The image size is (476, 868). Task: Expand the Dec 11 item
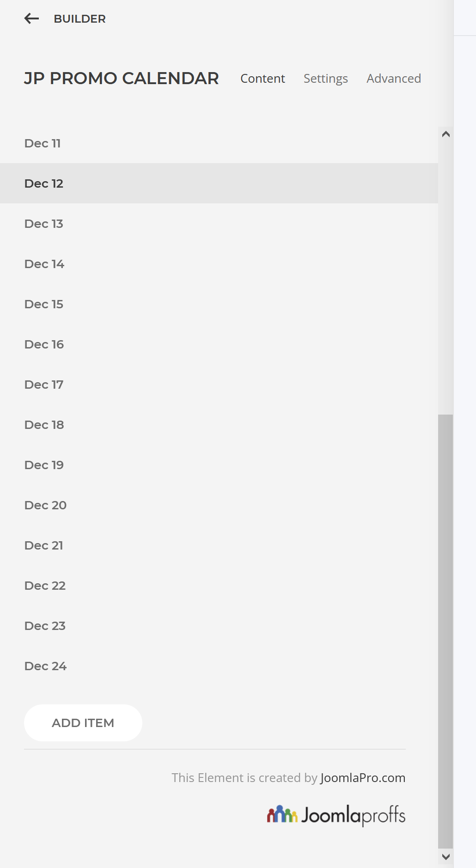tap(43, 143)
